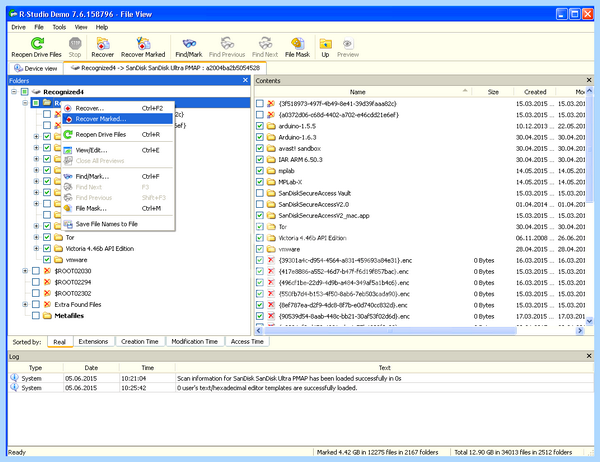The image size is (600, 462).
Task: Click Save File Names to File icon
Action: pyautogui.click(x=68, y=224)
